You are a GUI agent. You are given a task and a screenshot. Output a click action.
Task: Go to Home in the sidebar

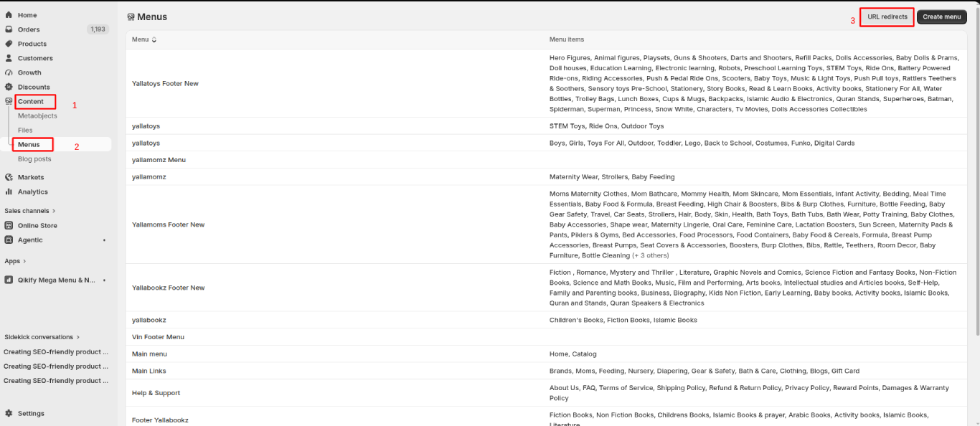tap(27, 15)
